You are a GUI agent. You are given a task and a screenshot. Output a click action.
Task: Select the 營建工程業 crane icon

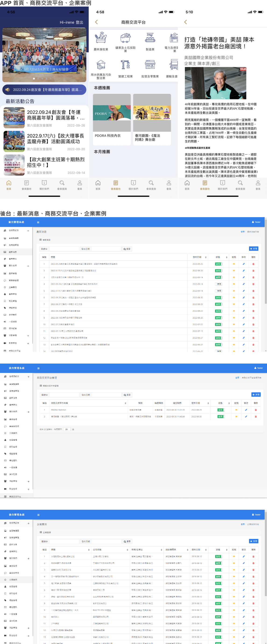pos(125,65)
